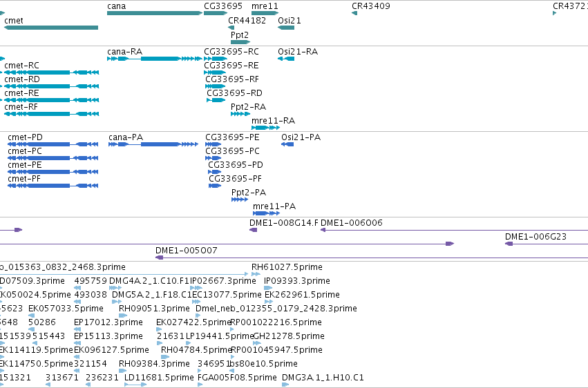
Task: Select the mre11-RA transcript
Action: (x=265, y=128)
